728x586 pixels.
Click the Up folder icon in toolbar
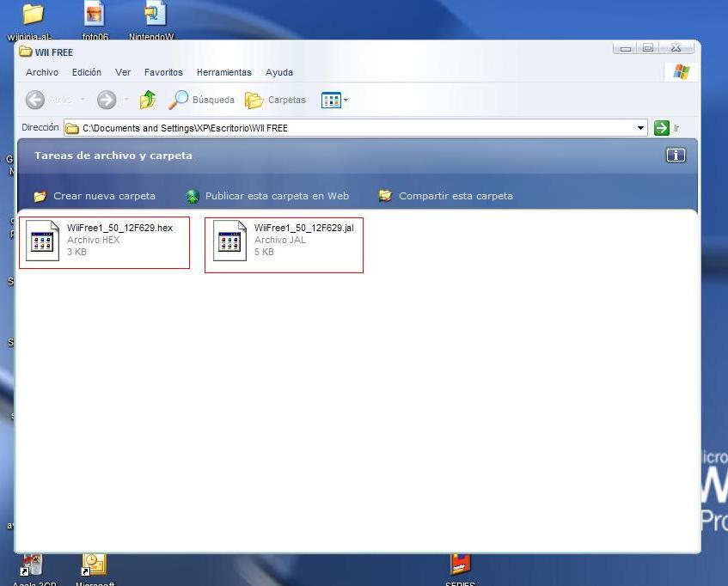[148, 101]
